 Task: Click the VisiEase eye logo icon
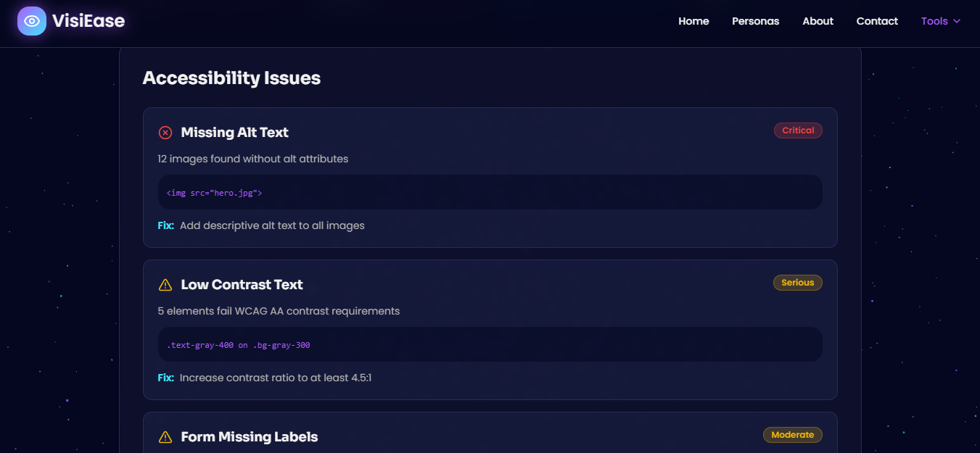[32, 21]
